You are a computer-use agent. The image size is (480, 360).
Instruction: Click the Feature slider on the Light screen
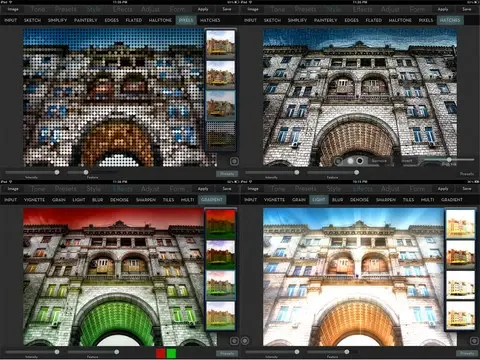(332, 352)
